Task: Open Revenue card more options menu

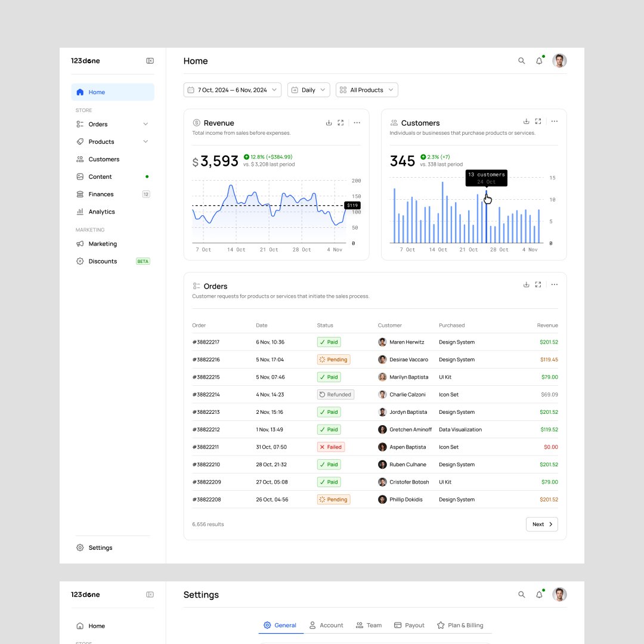Action: [x=357, y=123]
